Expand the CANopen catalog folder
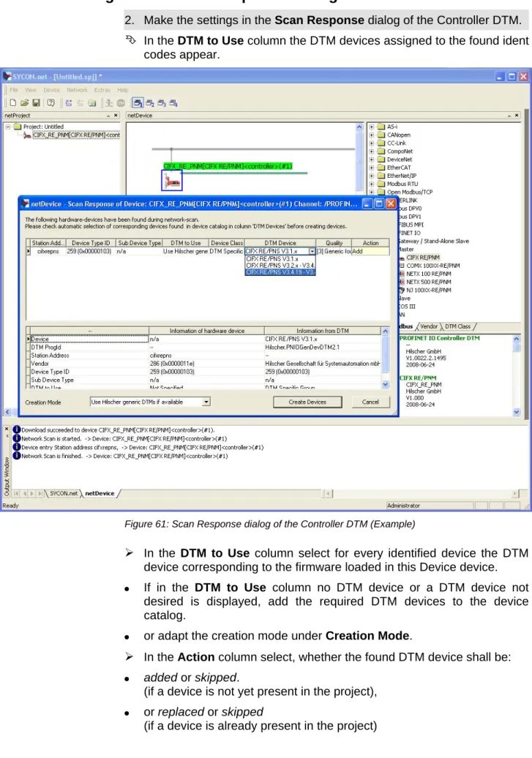The image size is (532, 758). point(372,135)
